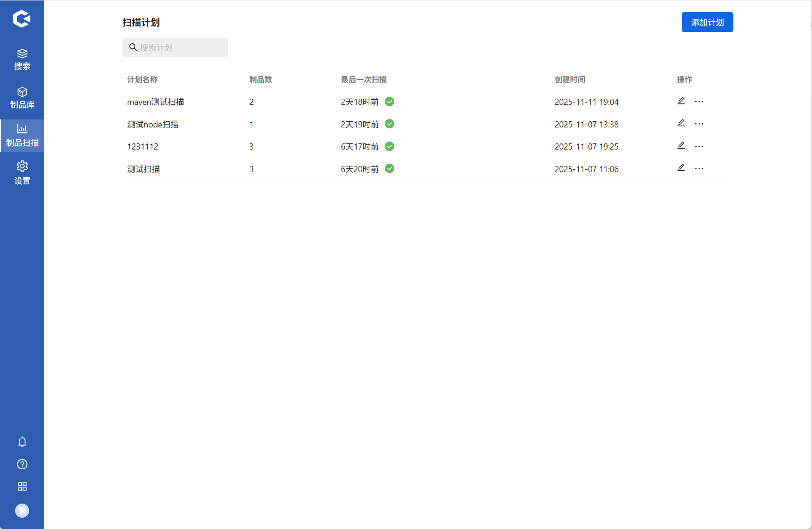The width and height of the screenshot is (812, 529).
Task: Open the 测试扫描 plan name
Action: (x=143, y=169)
